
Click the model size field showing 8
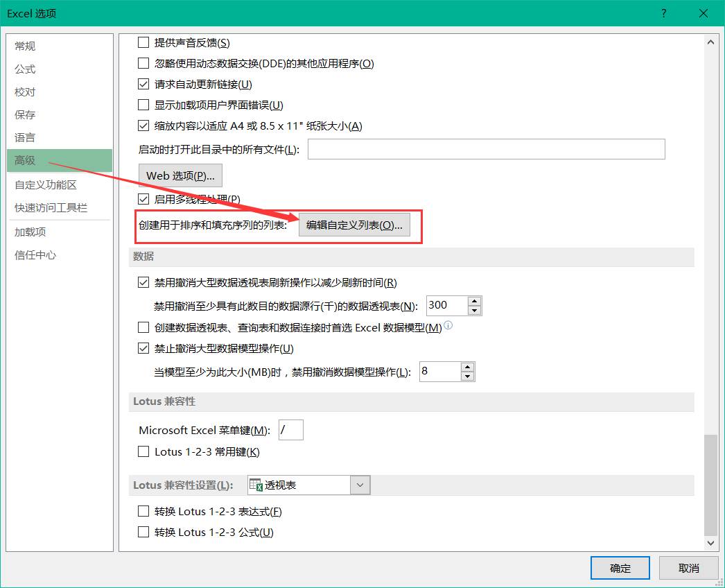tap(439, 371)
